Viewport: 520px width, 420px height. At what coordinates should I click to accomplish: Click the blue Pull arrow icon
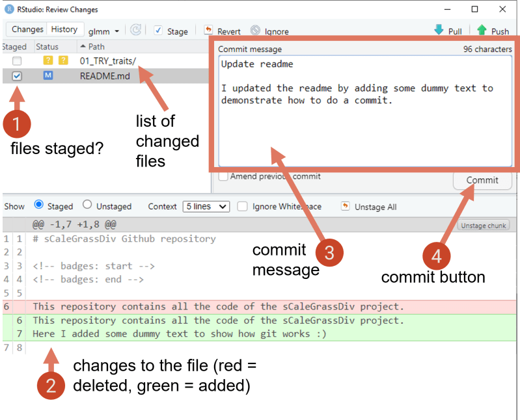(439, 29)
